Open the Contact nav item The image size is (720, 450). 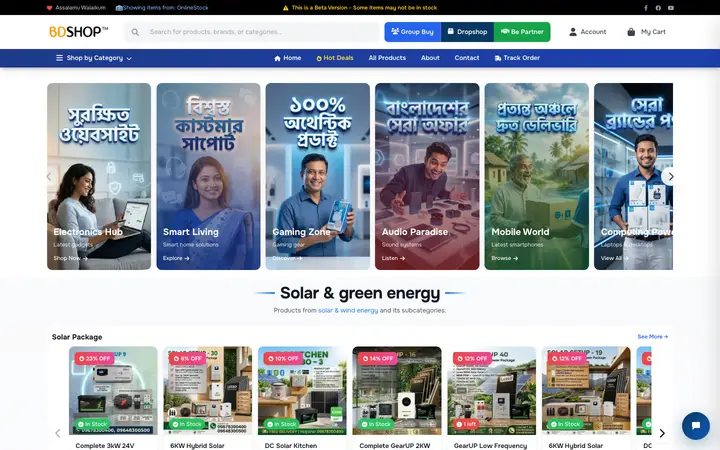(x=467, y=58)
